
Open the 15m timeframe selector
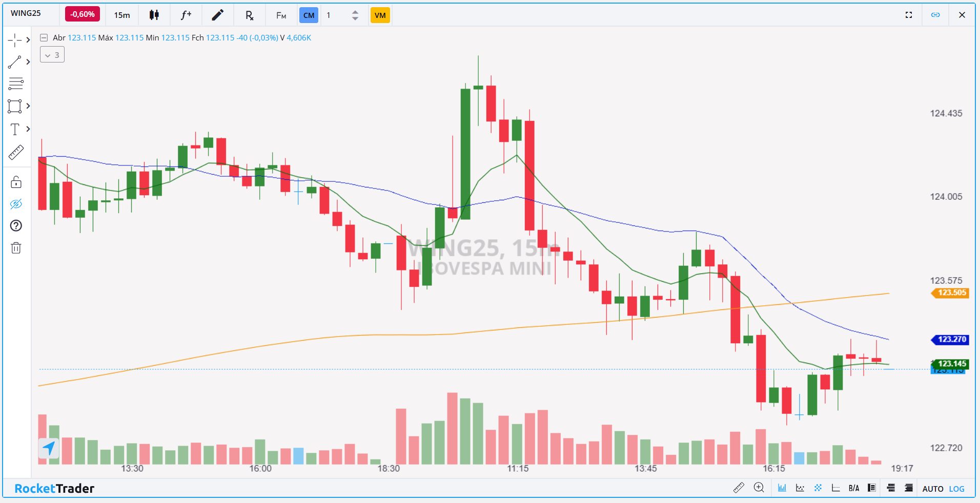point(121,15)
